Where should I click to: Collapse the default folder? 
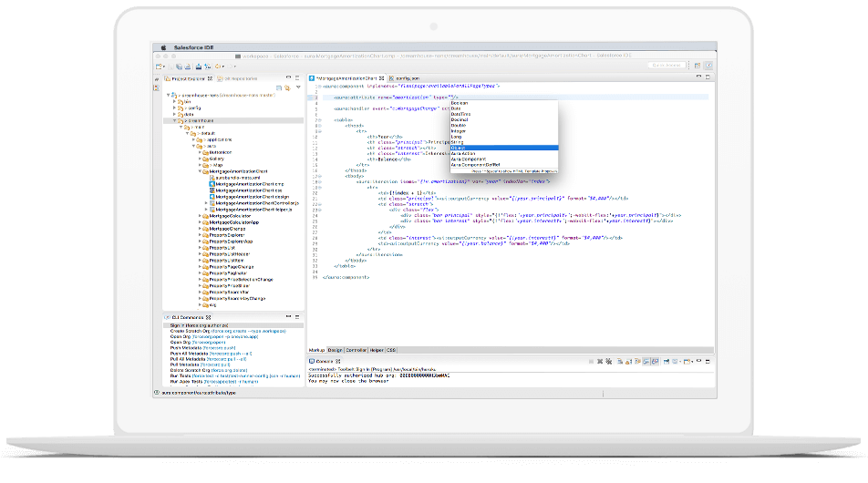[x=187, y=133]
